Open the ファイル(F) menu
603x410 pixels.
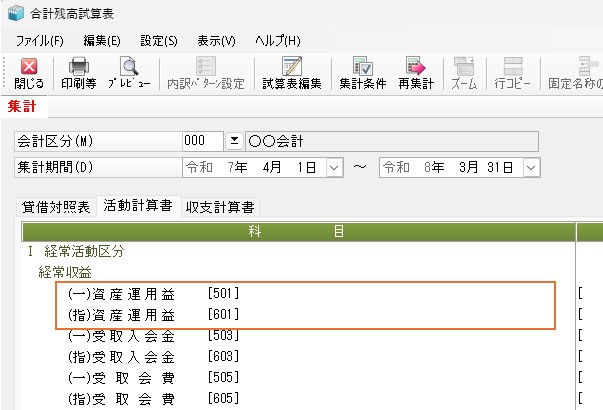(x=40, y=40)
